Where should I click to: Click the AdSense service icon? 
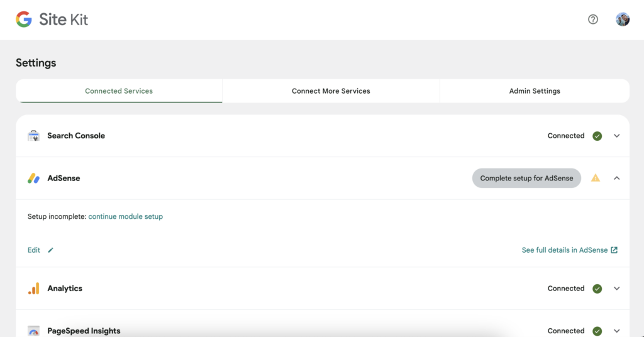click(x=33, y=179)
